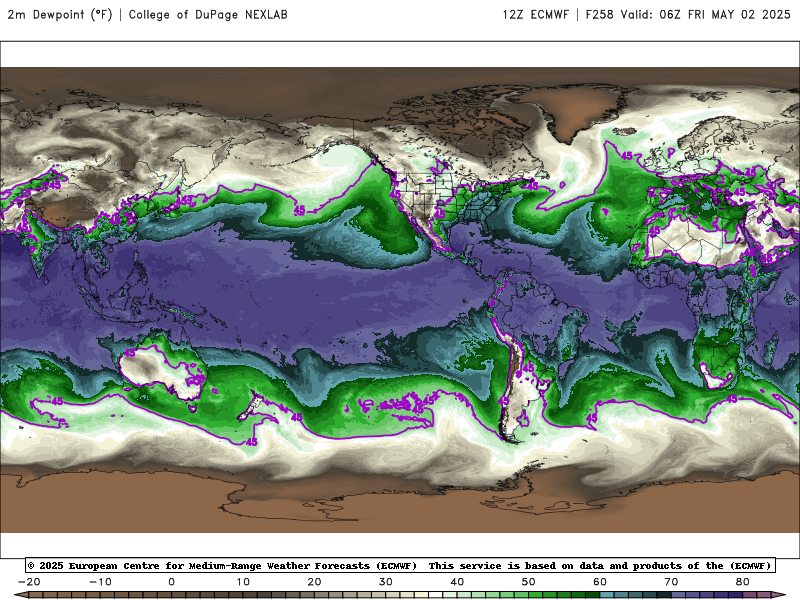
Task: Click the "10" colorbar label
Action: pos(243,582)
